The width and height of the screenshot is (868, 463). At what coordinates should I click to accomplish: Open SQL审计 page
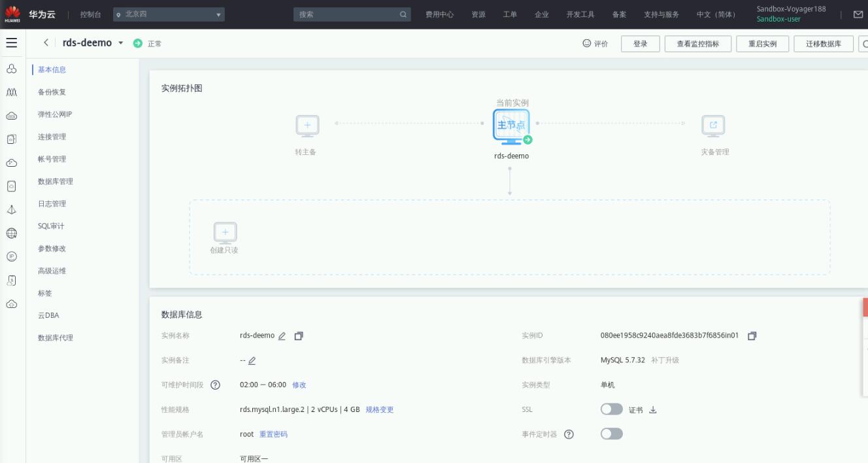click(x=52, y=226)
